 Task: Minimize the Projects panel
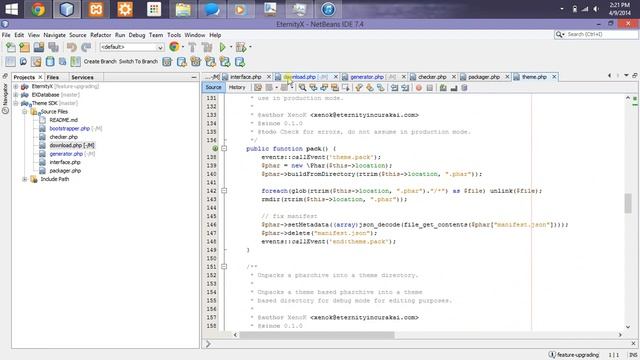coord(194,77)
